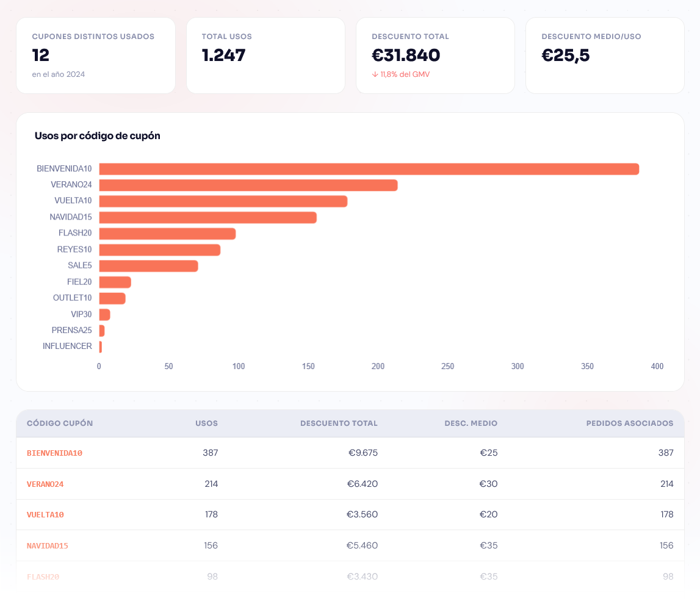Open the Cupones Distintos Usados card

pos(96,56)
